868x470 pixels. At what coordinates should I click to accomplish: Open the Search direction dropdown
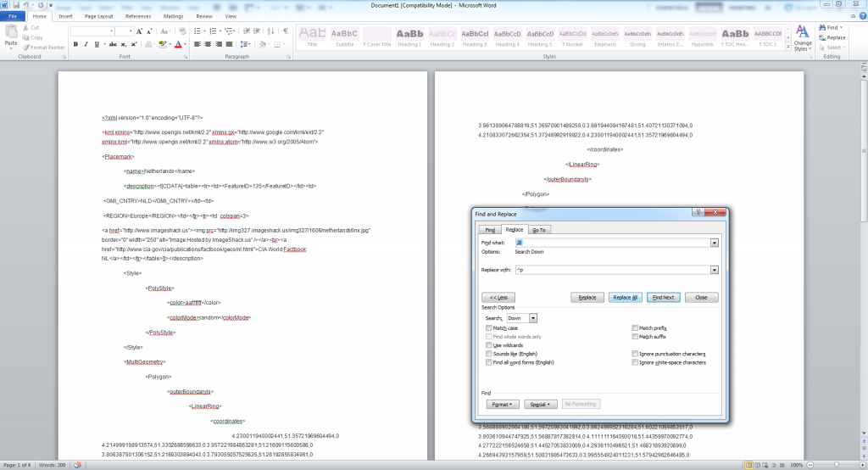coord(533,318)
